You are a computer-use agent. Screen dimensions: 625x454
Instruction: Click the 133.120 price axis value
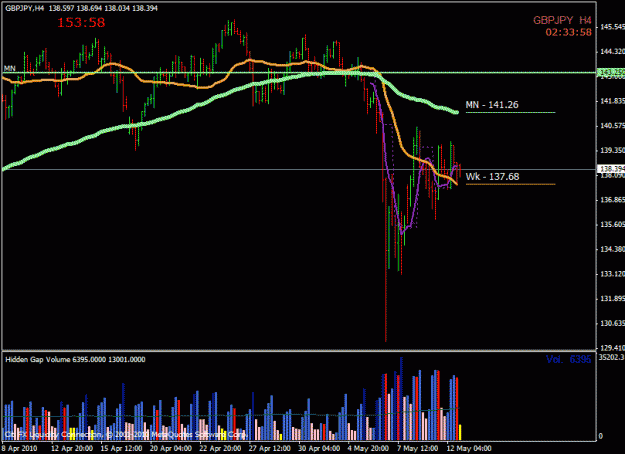(612, 274)
